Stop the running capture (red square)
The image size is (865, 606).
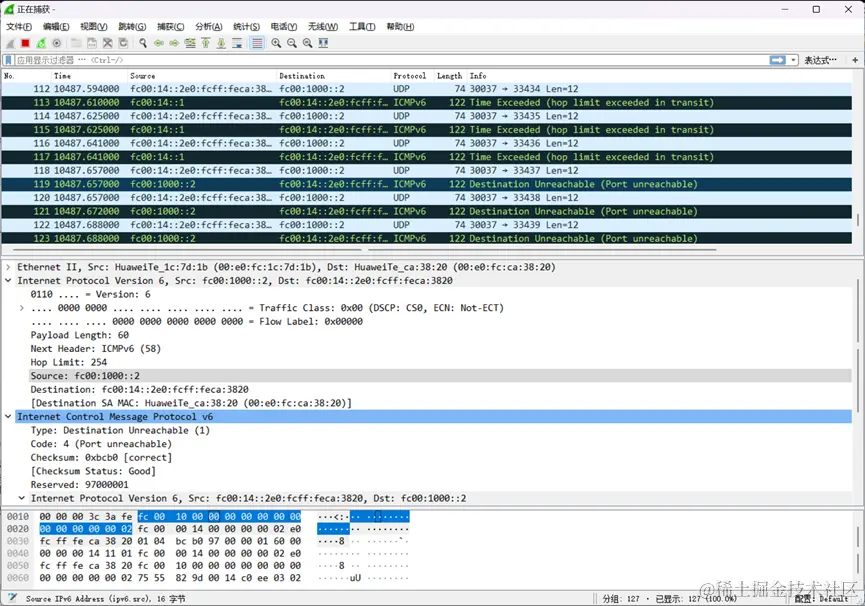(25, 43)
